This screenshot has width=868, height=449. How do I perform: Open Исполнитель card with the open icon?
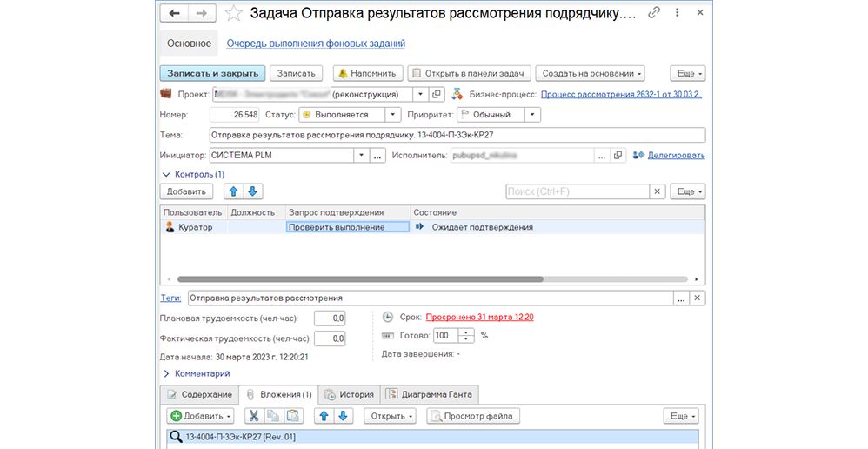pyautogui.click(x=618, y=156)
